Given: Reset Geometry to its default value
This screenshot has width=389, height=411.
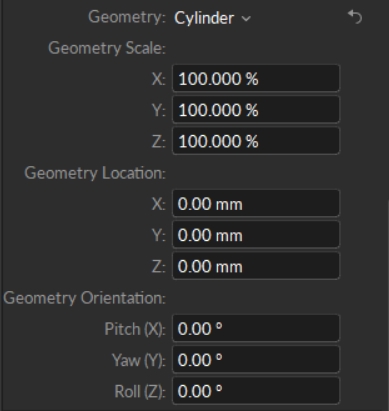Looking at the screenshot, I should [x=355, y=17].
